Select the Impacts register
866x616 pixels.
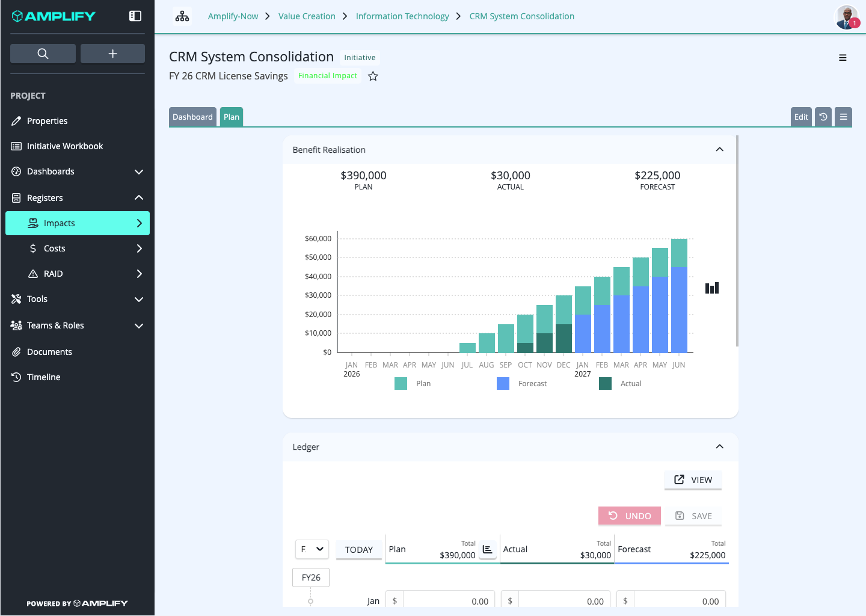click(x=78, y=223)
